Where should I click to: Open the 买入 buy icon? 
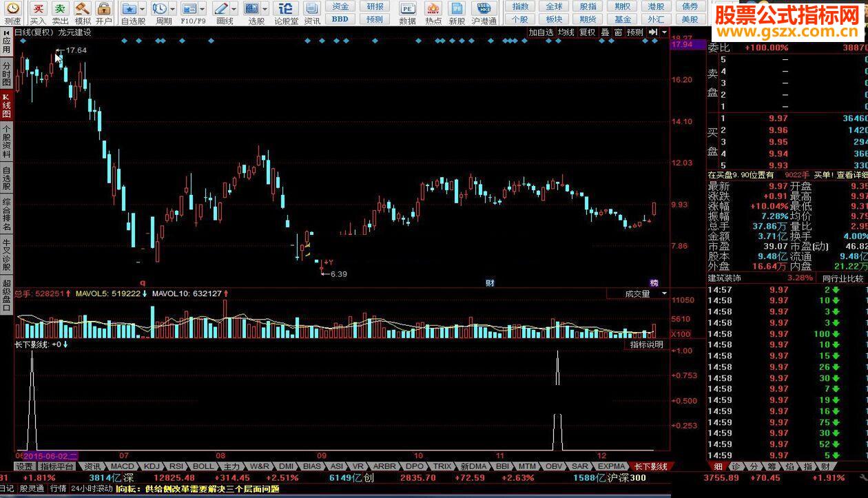[38, 9]
